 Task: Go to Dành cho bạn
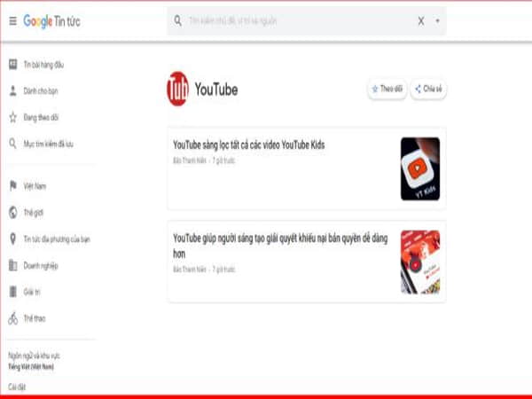[x=41, y=91]
